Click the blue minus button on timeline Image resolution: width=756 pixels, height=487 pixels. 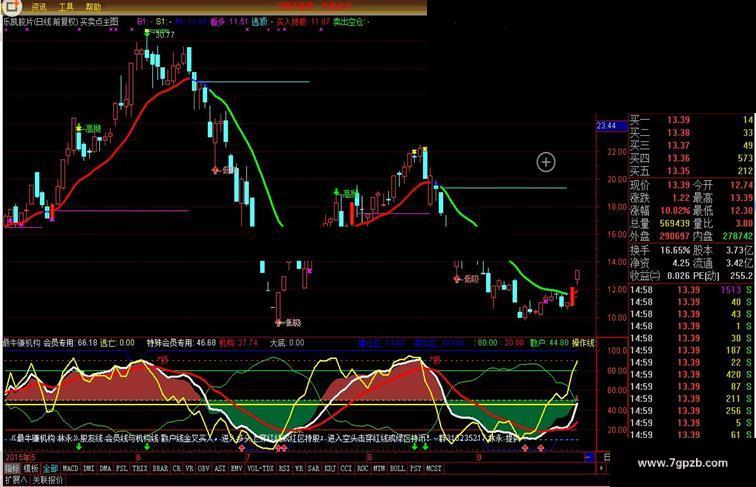(x=588, y=457)
